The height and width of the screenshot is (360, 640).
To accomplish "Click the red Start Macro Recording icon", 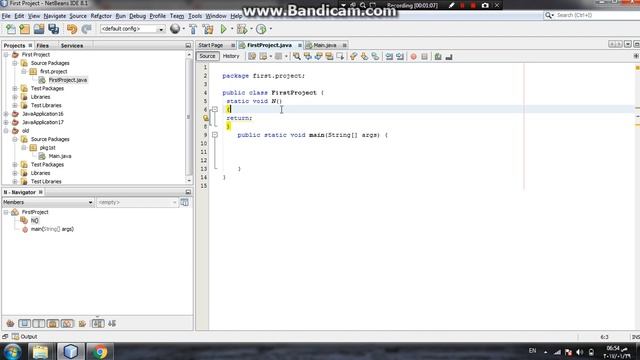I will click(413, 57).
